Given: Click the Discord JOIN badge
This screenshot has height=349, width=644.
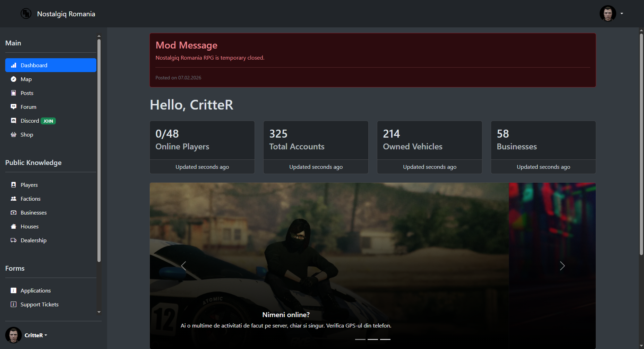Looking at the screenshot, I should [x=48, y=121].
